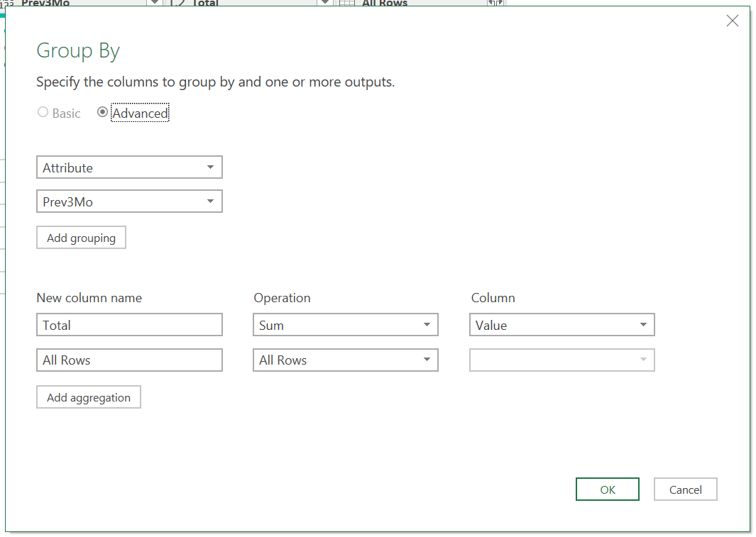Click the arrow of the Value dropdown
The width and height of the screenshot is (756, 537).
(643, 325)
